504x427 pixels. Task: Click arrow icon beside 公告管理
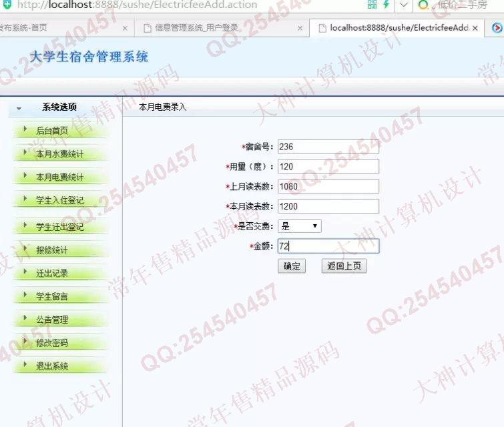tap(25, 318)
